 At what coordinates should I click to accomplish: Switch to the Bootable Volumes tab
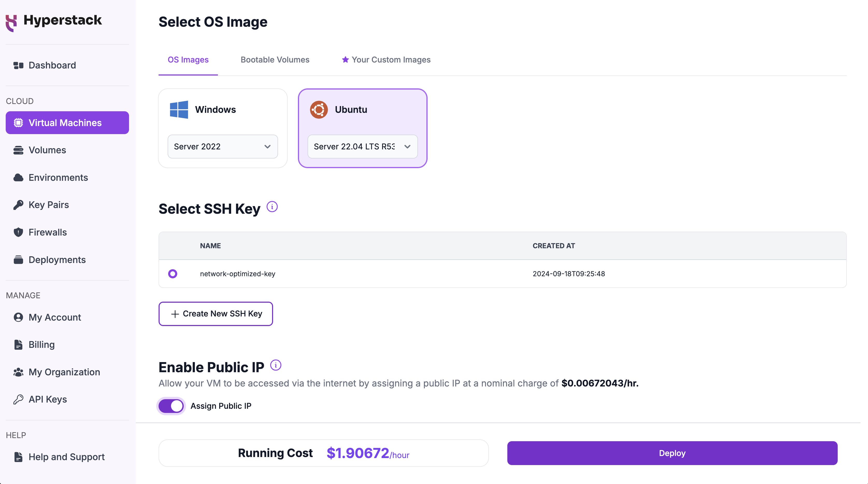(275, 60)
